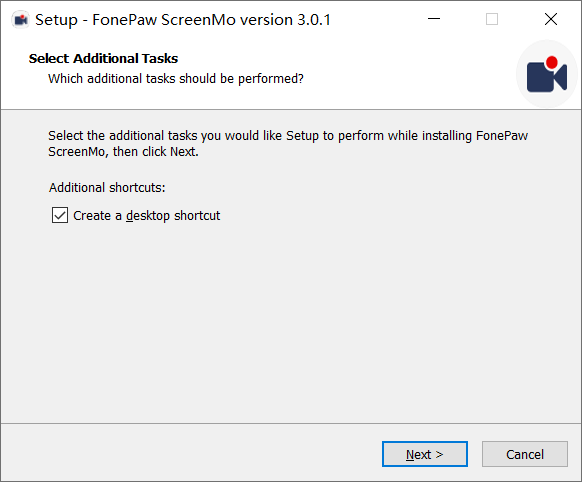Viewport: 582px width, 482px height.
Task: Cancel the FonePaw ScreenMo installation
Action: pos(525,454)
